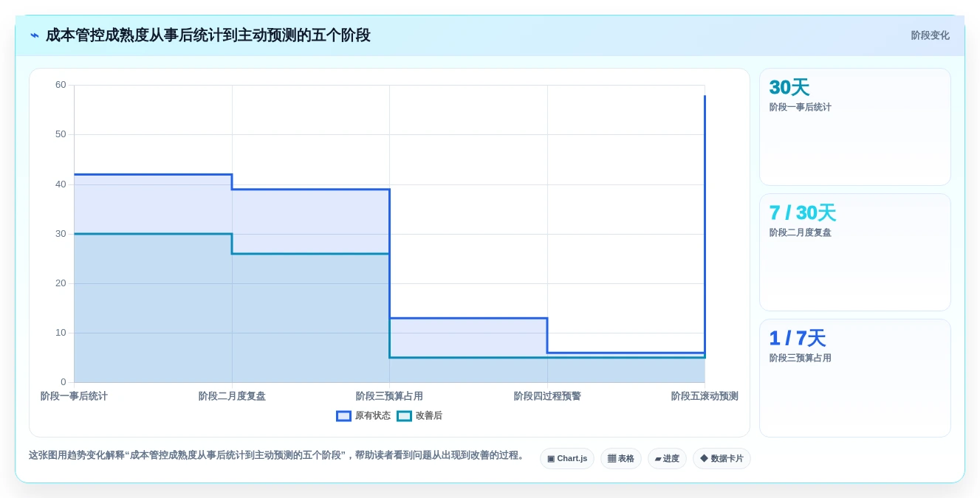Click the 阶段二月度复盘 x-axis label
This screenshot has height=498, width=980.
(x=232, y=396)
